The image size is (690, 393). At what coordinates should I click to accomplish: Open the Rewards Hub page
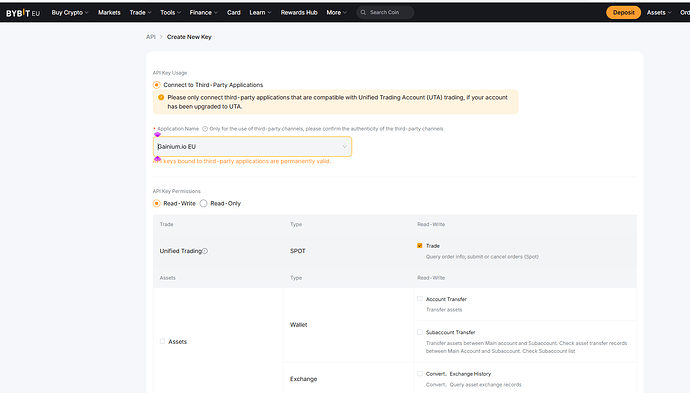[299, 12]
